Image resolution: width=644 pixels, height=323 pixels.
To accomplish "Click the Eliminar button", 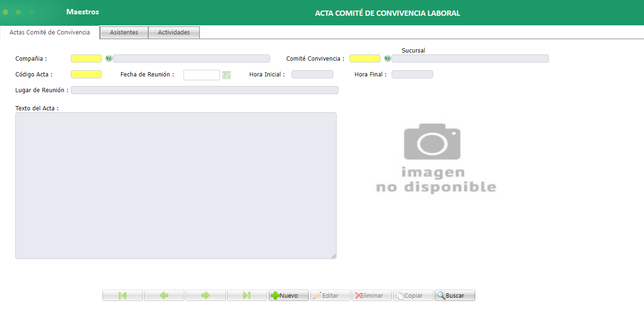I will click(371, 295).
